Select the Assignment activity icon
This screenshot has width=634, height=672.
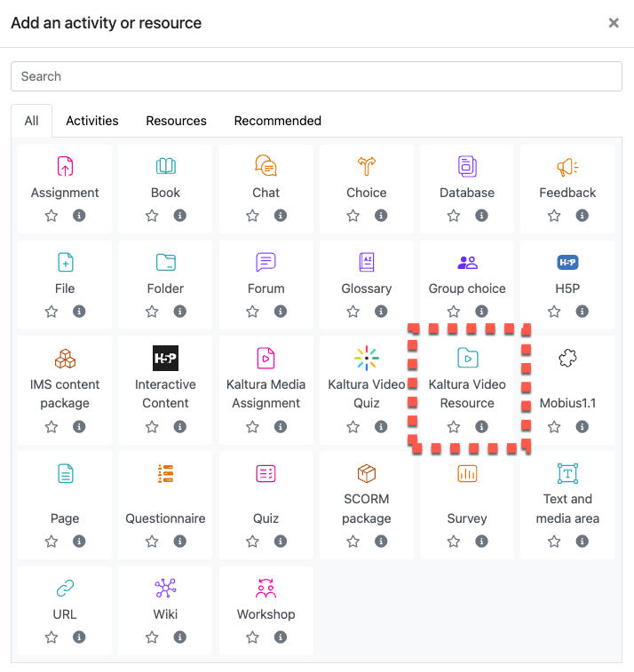click(x=65, y=166)
